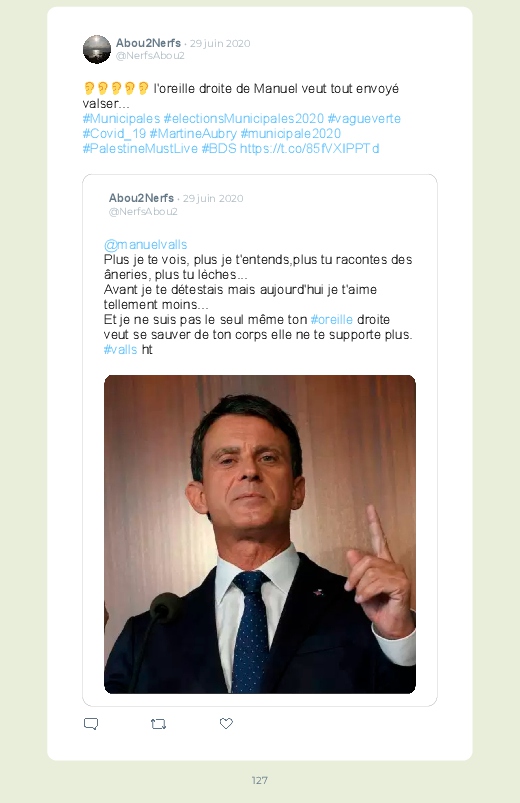Follow the #vagueverte hashtag link

coord(364,118)
